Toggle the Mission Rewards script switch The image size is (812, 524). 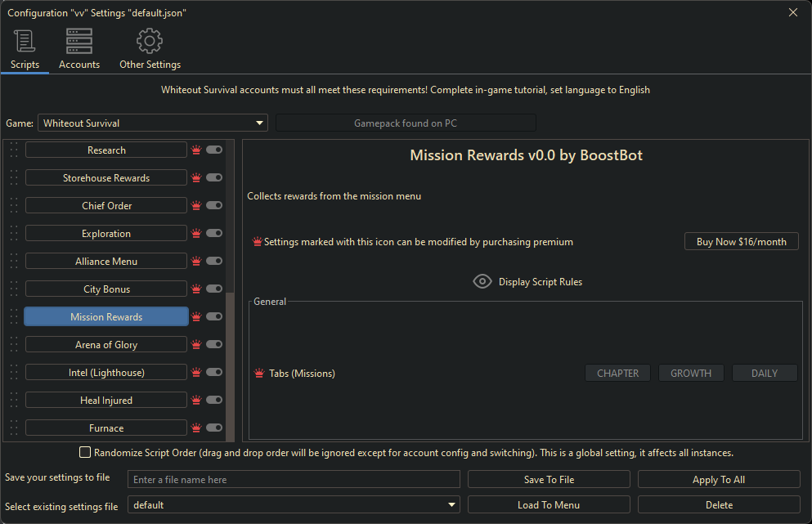[214, 316]
